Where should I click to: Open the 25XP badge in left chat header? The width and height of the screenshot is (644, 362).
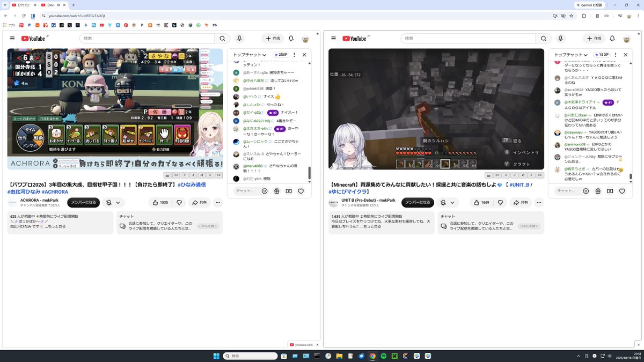pyautogui.click(x=281, y=55)
